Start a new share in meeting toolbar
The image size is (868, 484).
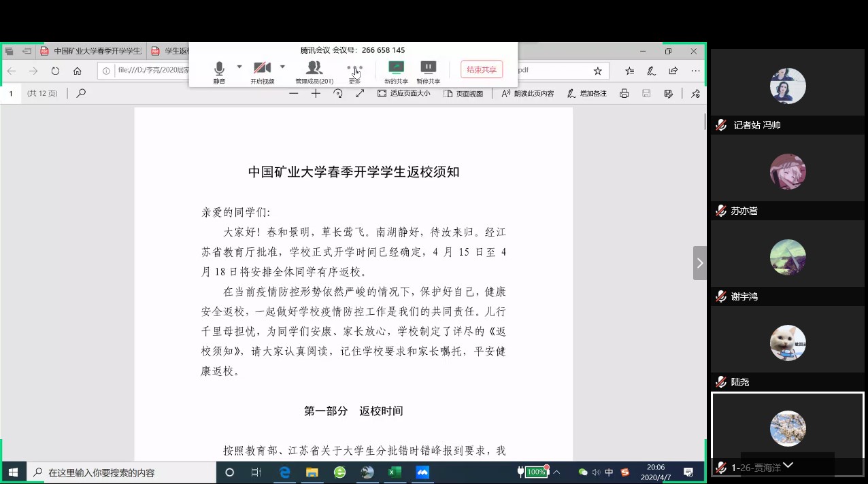point(396,69)
